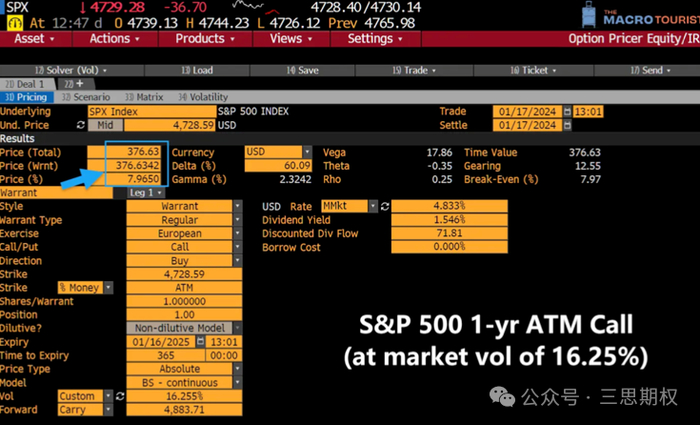The width and height of the screenshot is (700, 425).
Task: Click the refresh icon next to the Vol field
Action: (120, 396)
